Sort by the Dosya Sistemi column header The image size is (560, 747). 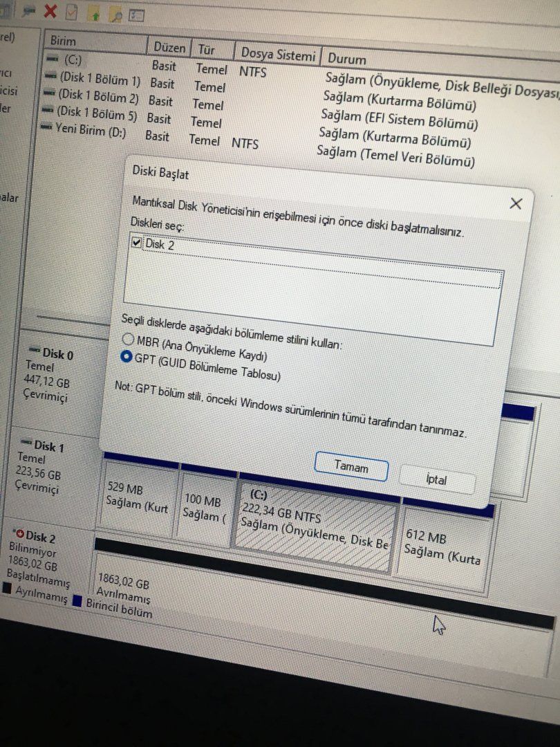[278, 55]
